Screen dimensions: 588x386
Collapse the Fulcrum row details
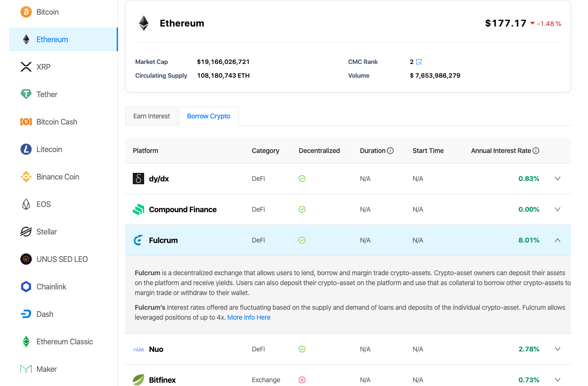558,240
